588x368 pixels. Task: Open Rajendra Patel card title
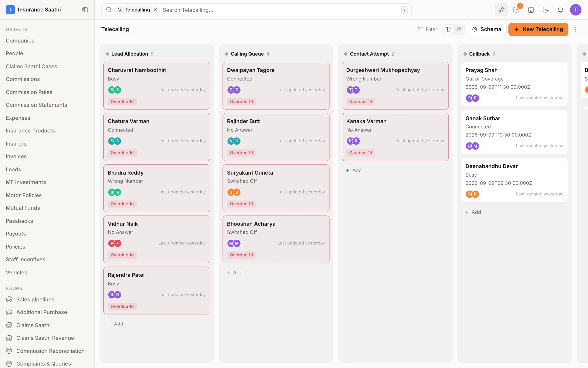pyautogui.click(x=126, y=275)
